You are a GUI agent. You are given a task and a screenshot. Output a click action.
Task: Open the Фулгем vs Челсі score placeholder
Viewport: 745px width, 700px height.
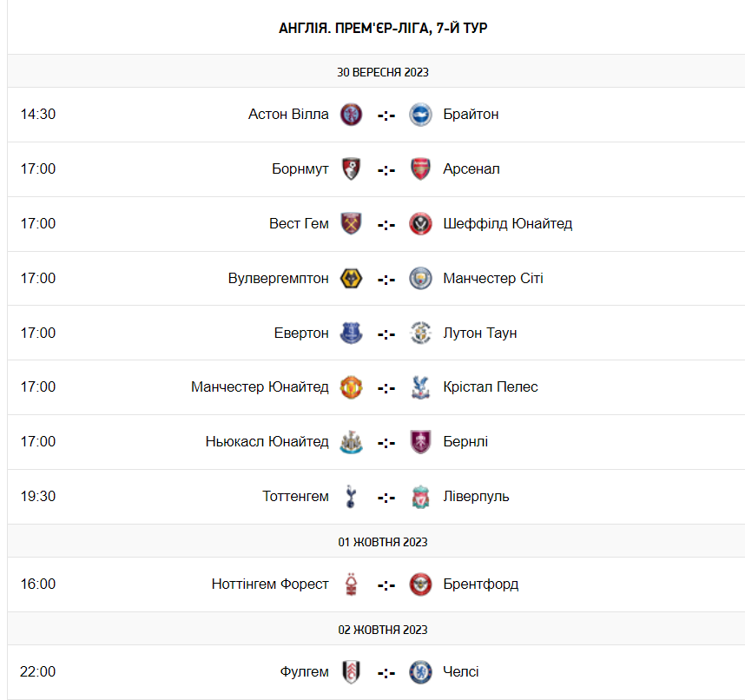386,672
